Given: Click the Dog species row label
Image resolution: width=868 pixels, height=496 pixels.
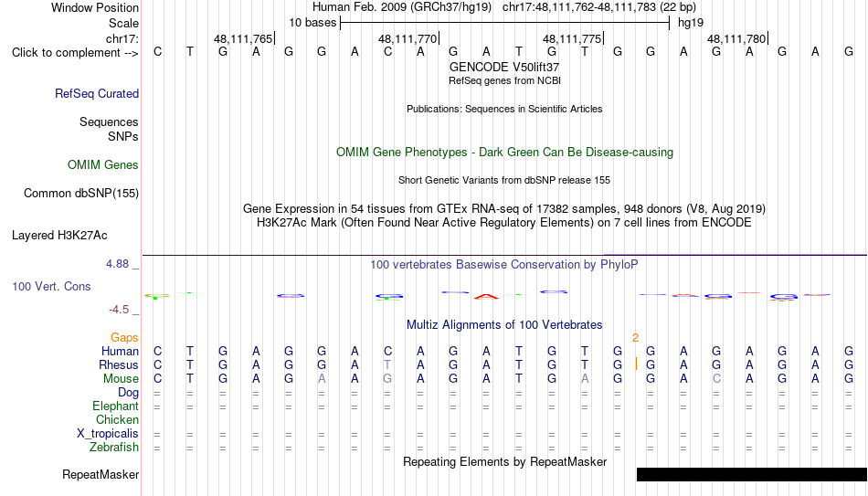Looking at the screenshot, I should [129, 393].
